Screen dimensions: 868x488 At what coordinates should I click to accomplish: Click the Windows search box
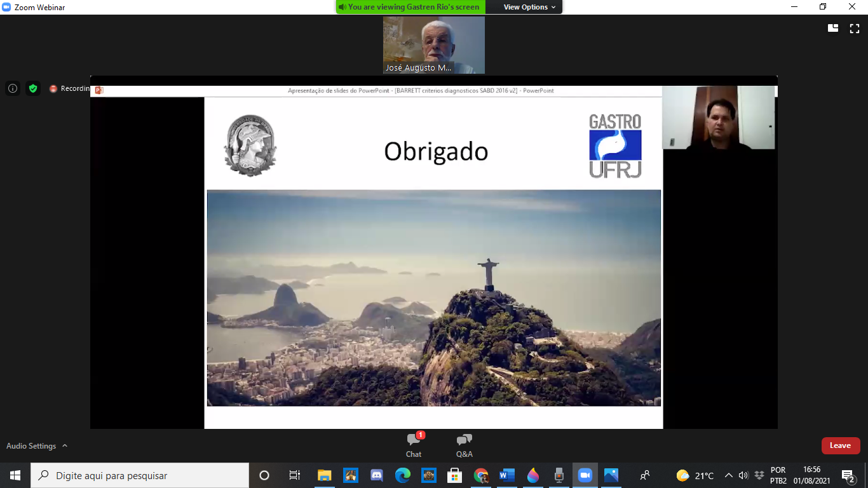pyautogui.click(x=140, y=475)
